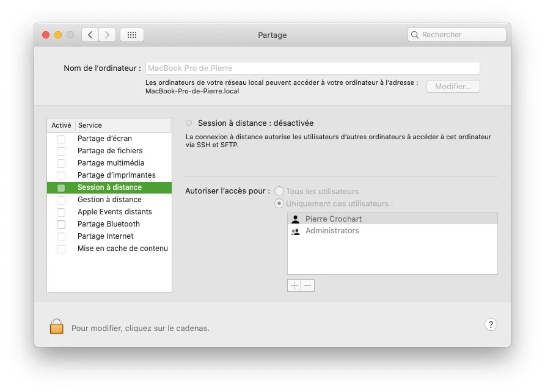Go forward with the right chevron button

click(x=107, y=35)
